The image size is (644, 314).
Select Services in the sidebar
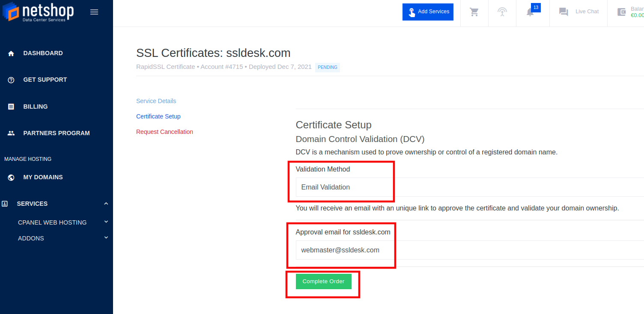pos(32,204)
